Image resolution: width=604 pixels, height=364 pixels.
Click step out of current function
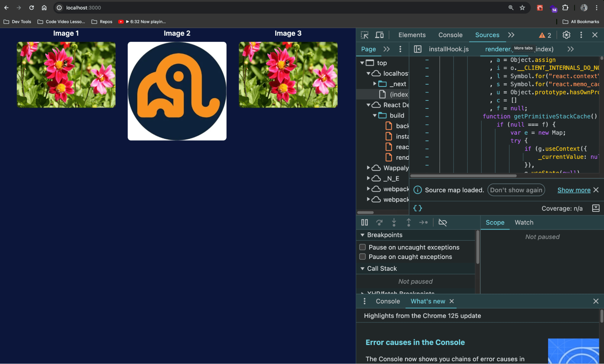[x=409, y=222]
